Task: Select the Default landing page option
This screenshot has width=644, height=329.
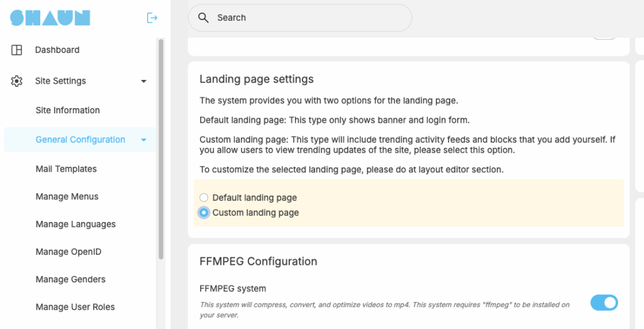Action: [x=204, y=198]
